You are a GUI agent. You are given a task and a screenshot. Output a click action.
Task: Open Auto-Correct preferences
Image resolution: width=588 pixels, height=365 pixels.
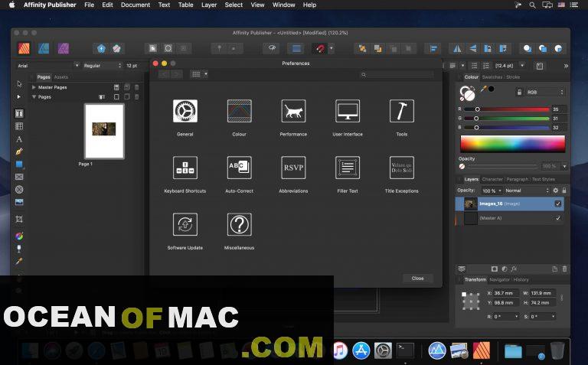(x=239, y=168)
